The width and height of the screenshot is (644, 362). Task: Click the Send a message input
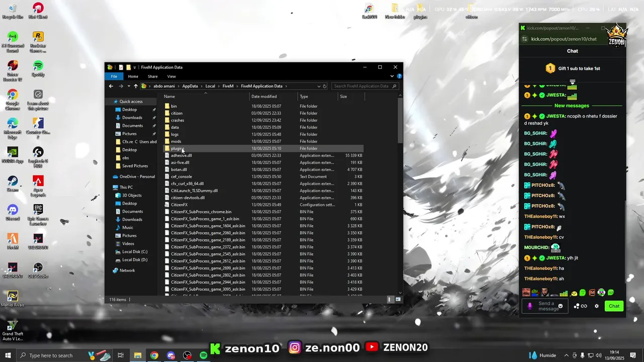coord(545,306)
